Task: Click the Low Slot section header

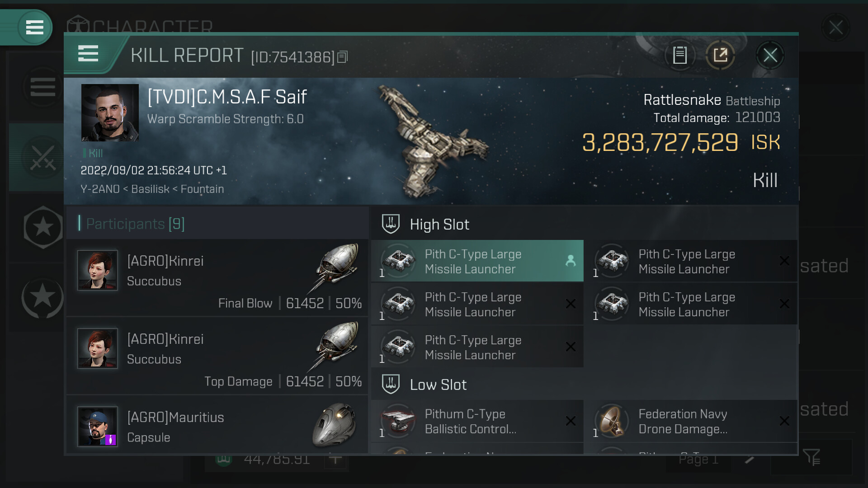Action: 438,385
